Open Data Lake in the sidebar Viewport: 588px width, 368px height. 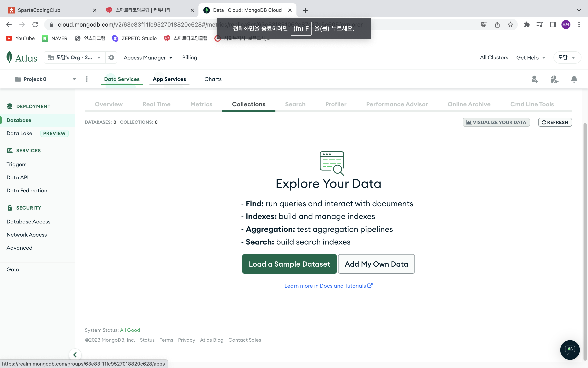coord(19,133)
